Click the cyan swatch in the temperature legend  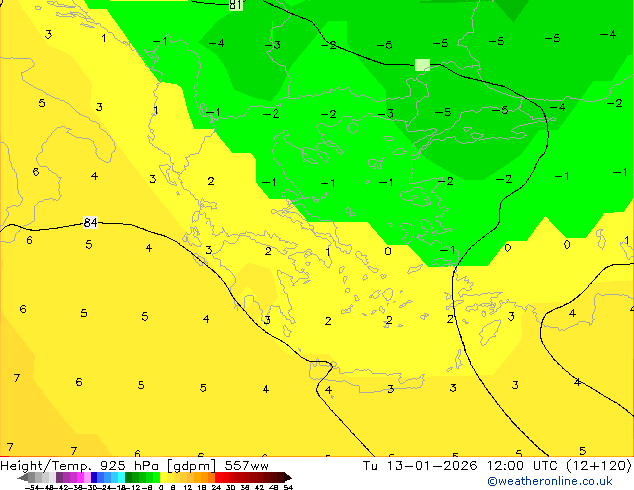click(x=121, y=477)
